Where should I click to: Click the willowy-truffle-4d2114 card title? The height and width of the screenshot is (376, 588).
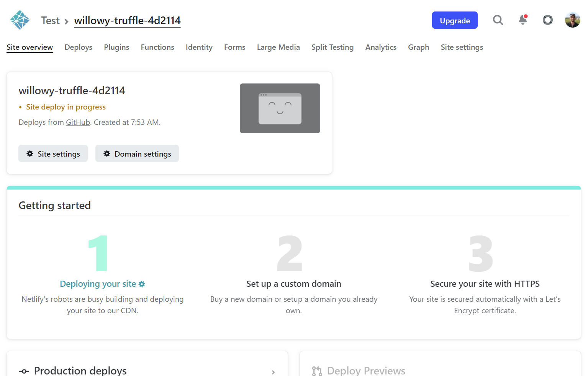pyautogui.click(x=72, y=90)
